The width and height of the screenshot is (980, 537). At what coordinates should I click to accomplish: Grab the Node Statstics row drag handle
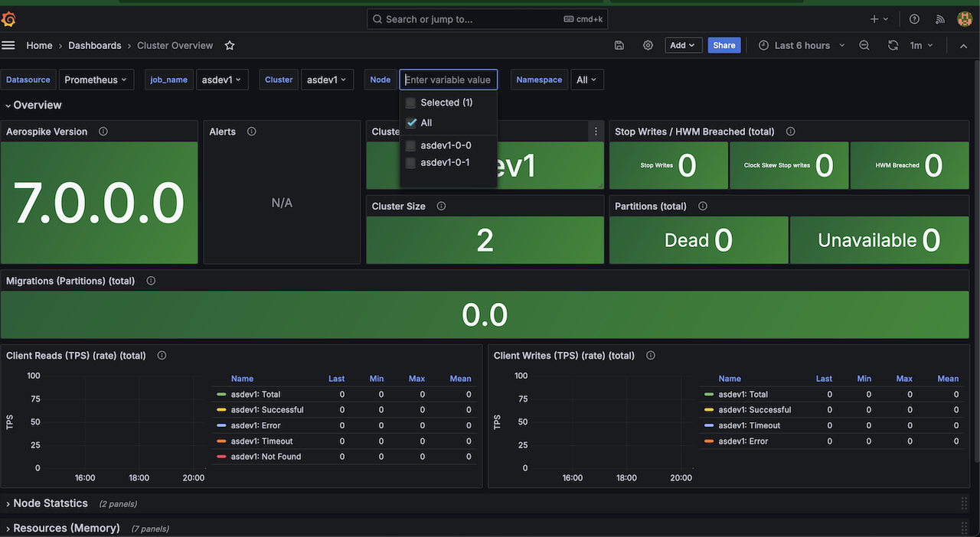tap(964, 503)
